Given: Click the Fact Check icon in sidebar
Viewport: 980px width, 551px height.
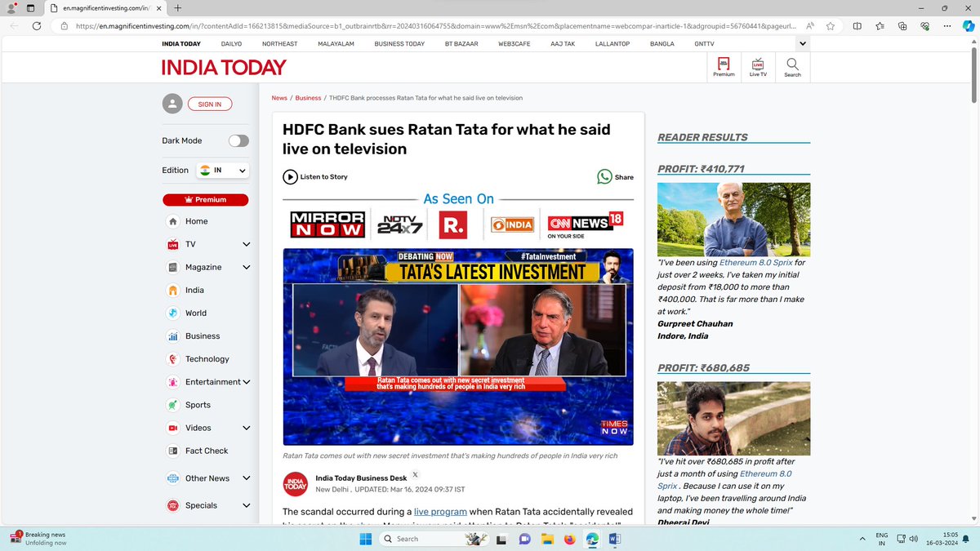Looking at the screenshot, I should coord(172,451).
